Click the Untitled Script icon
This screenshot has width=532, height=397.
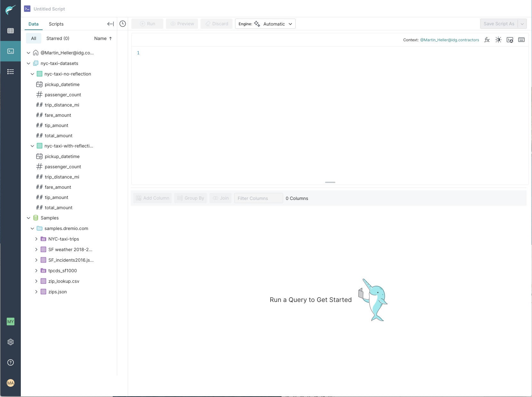(27, 9)
